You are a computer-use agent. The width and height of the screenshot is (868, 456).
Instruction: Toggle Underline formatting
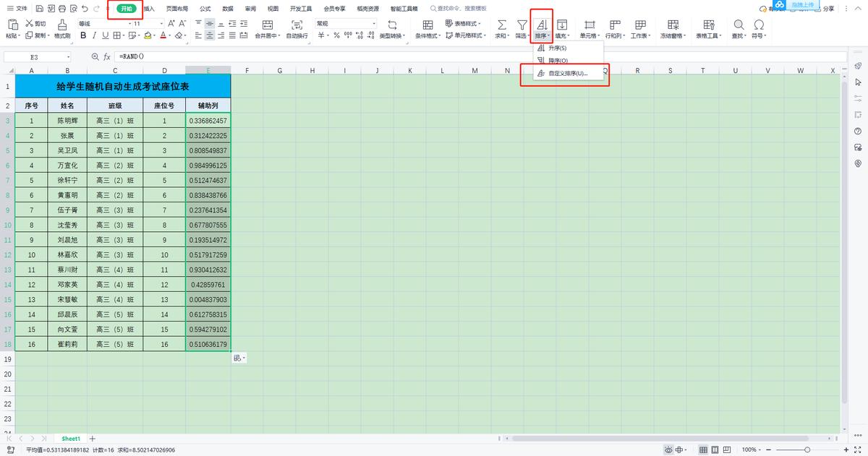coord(106,35)
